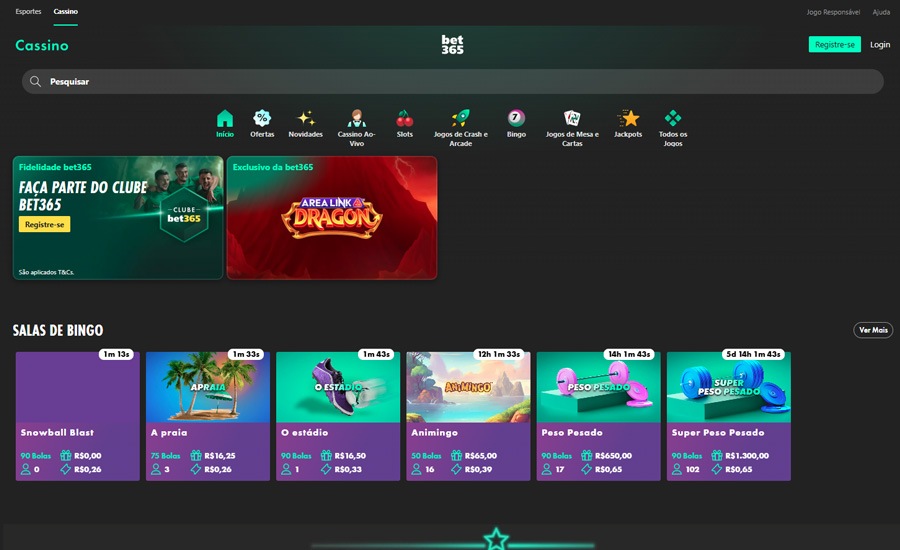Open the Peso Pesado bingo room thumbnail
Image resolution: width=900 pixels, height=550 pixels.
599,388
